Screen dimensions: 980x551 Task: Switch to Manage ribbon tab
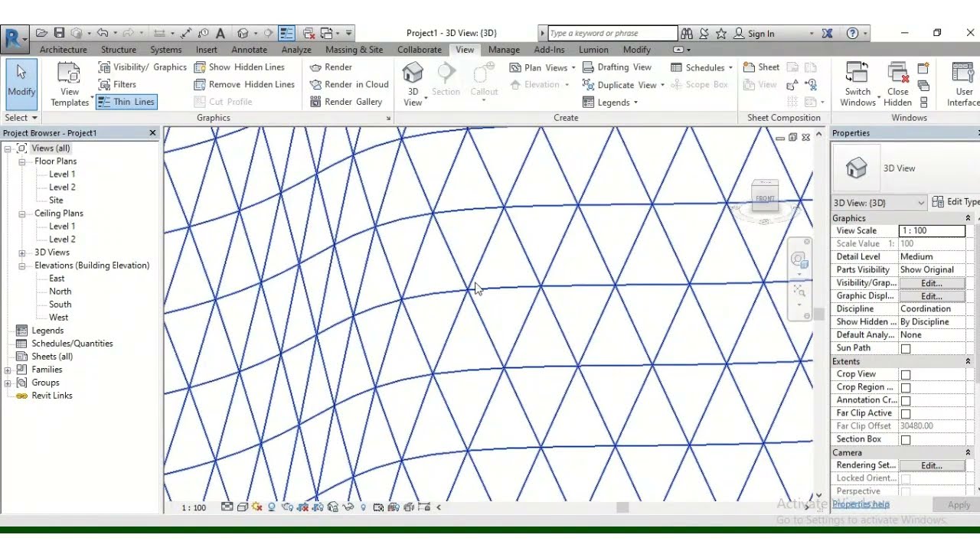coord(504,50)
